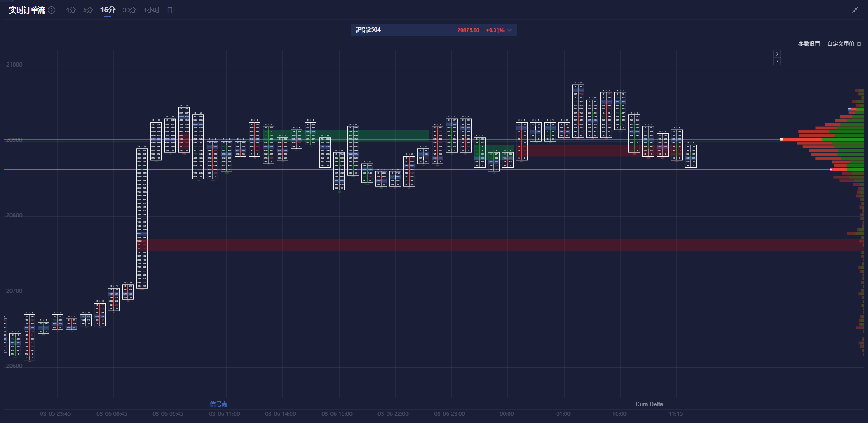The width and height of the screenshot is (868, 423).
Task: Open 自定义量价 custom volume-price
Action: (840, 44)
